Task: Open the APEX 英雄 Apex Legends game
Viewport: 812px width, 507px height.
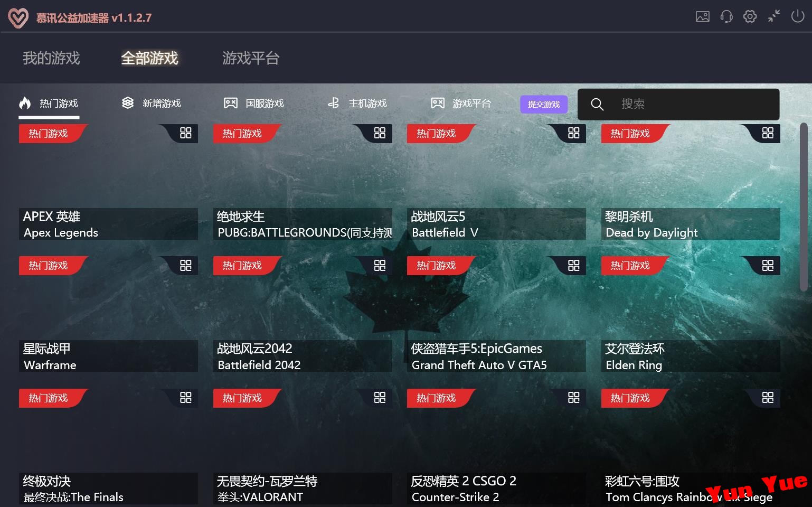Action: tap(108, 182)
